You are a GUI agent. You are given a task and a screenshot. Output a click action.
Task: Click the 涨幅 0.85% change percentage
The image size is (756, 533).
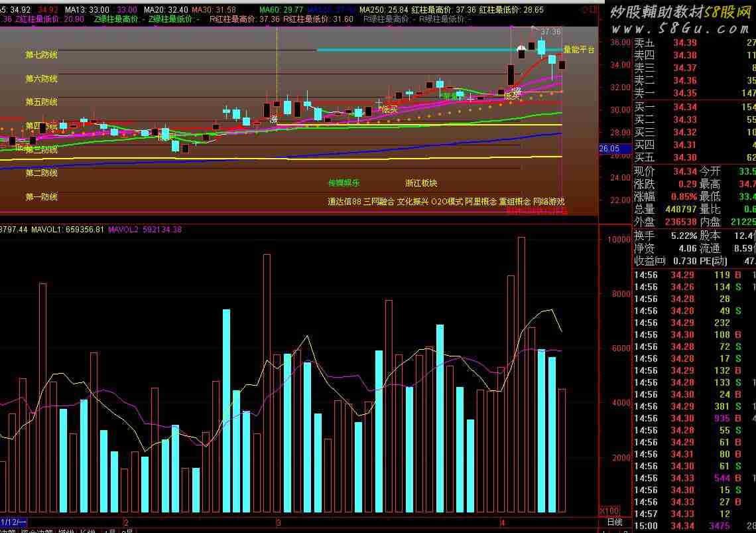point(665,196)
